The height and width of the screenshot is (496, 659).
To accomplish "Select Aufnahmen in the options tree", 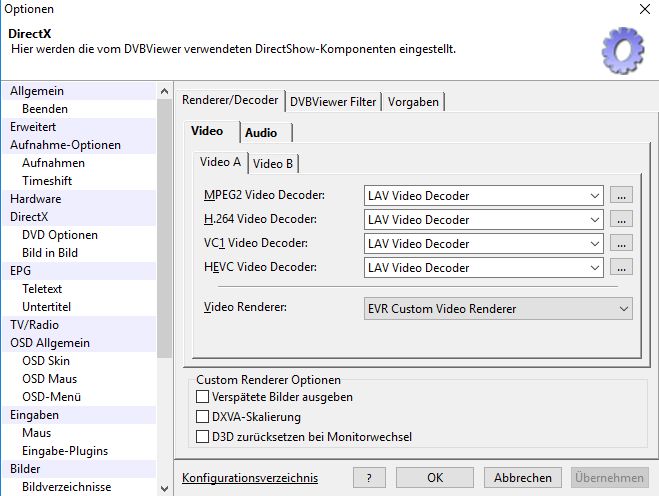I will tap(79, 163).
